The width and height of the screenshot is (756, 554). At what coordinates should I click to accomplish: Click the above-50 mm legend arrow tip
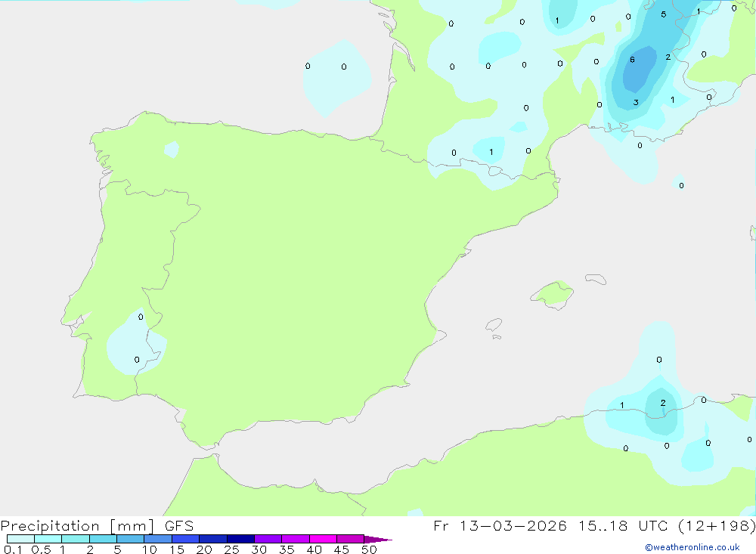[378, 540]
